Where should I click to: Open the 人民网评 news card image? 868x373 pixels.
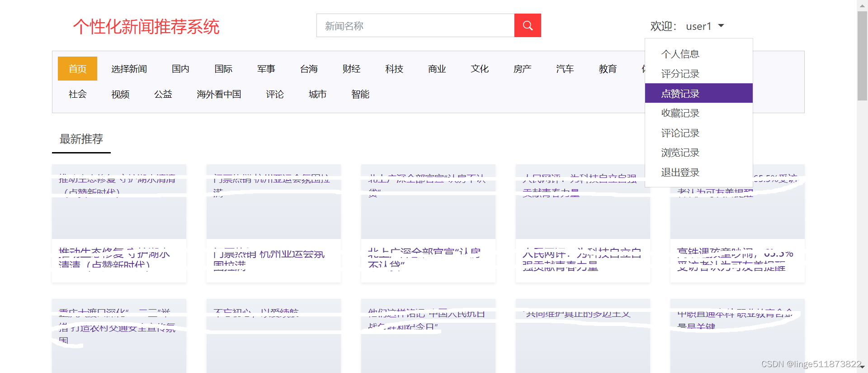583,201
